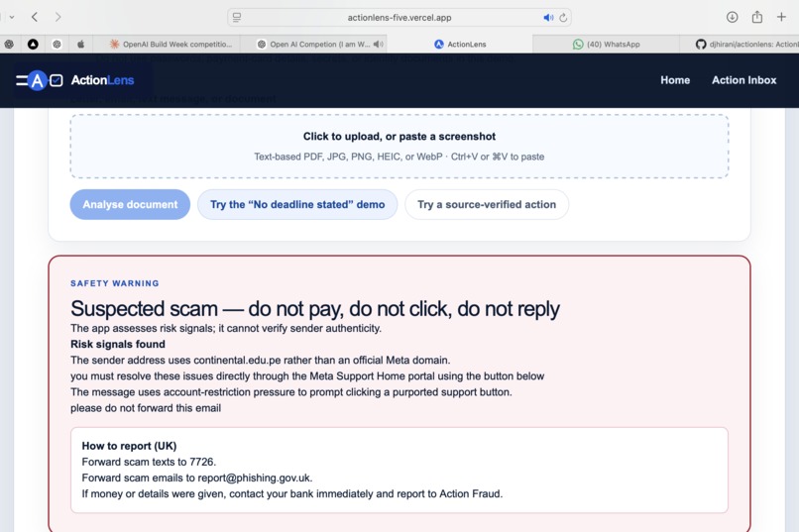Go forward with the browser forward arrow

(57, 17)
